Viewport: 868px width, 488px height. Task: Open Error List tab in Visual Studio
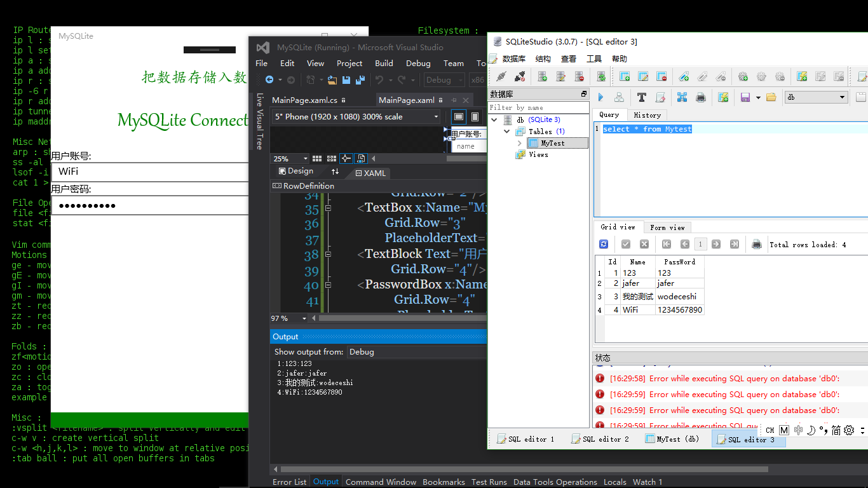[289, 482]
